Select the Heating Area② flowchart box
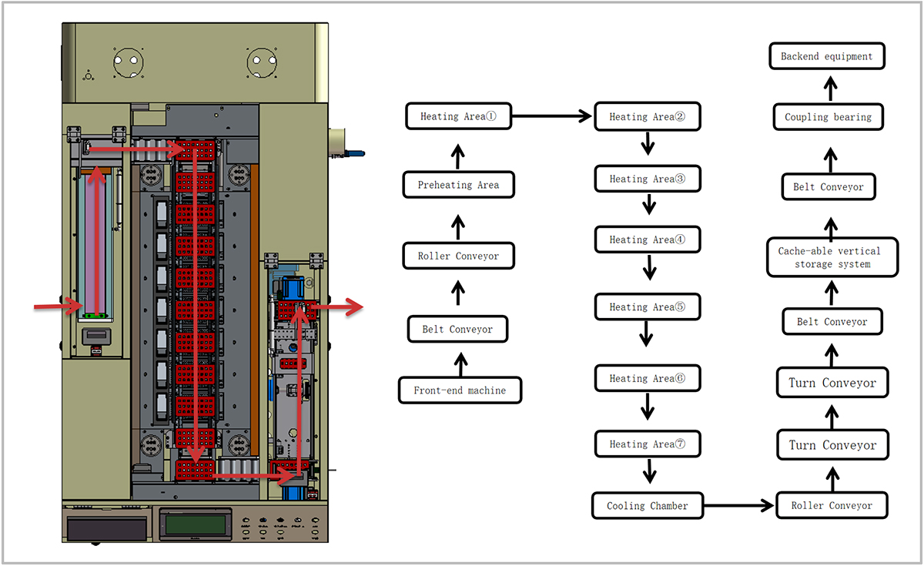 click(x=647, y=117)
